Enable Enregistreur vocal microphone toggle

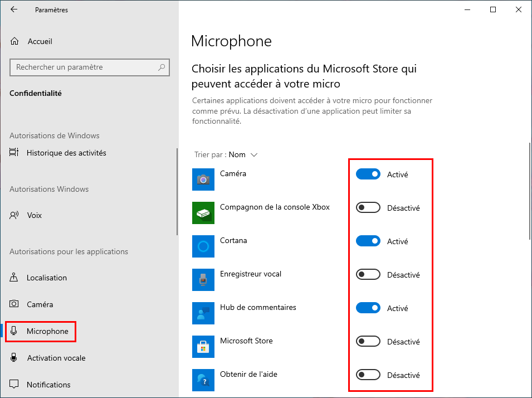(368, 274)
